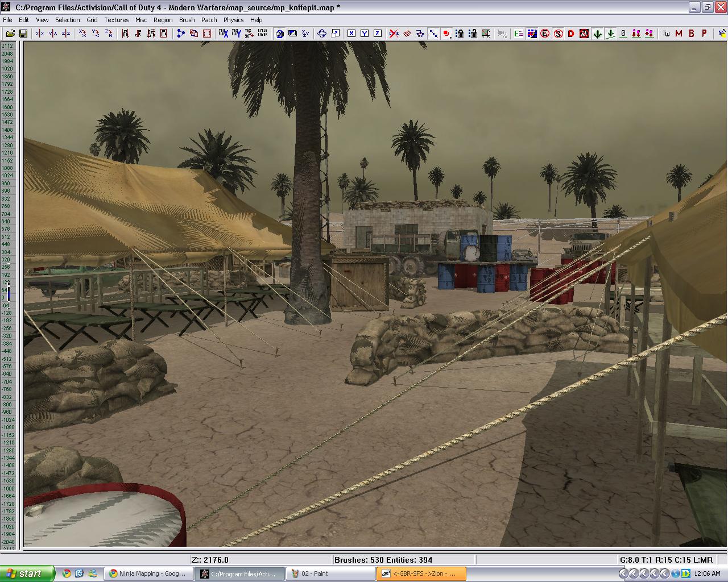Open the File menu
The image size is (728, 582).
pos(7,20)
